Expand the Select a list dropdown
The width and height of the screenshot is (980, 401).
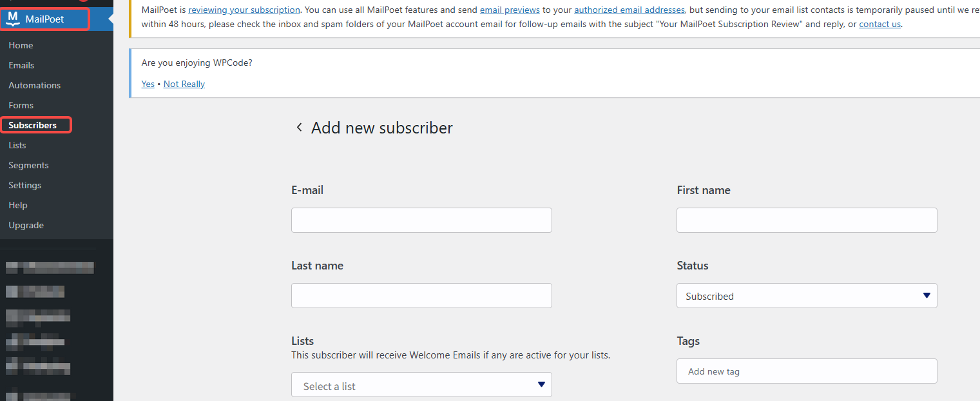click(421, 384)
